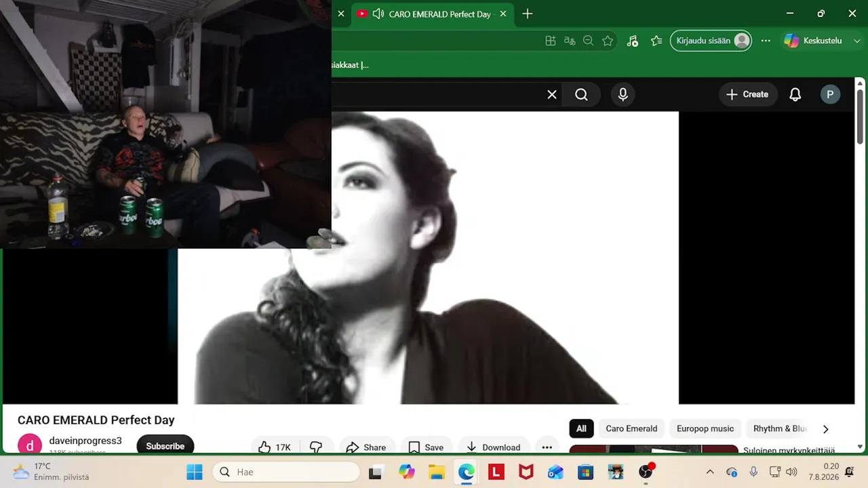The height and width of the screenshot is (488, 868).
Task: Click the translate page icon in address bar
Action: click(570, 41)
